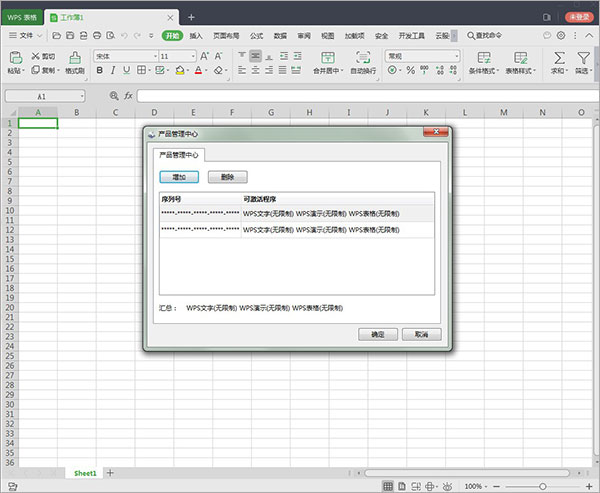Open a new tab with plus
This screenshot has height=493, width=600.
click(191, 17)
